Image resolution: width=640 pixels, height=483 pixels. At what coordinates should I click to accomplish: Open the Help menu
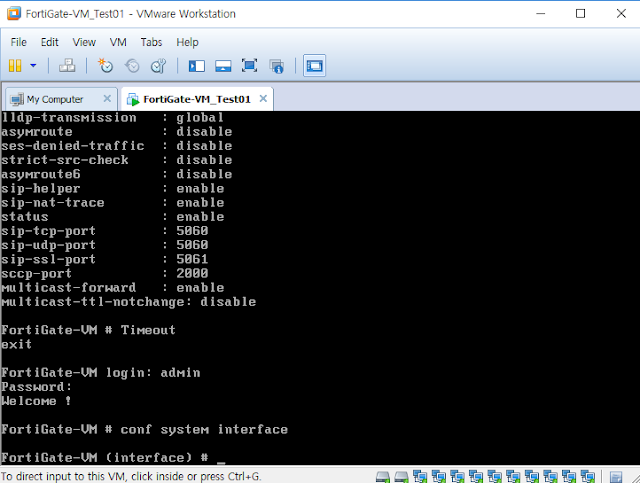(x=187, y=42)
